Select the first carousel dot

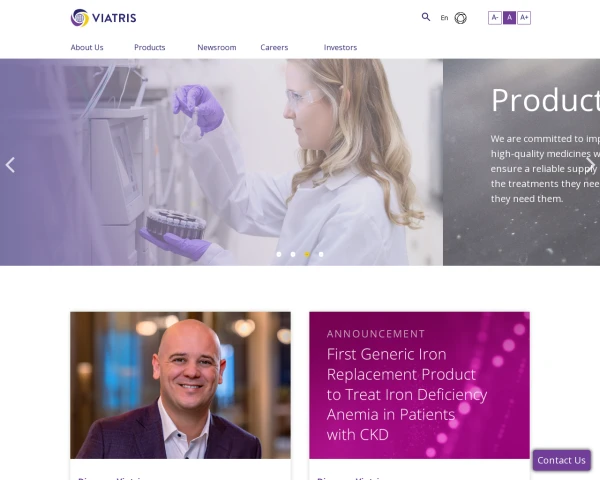(x=279, y=254)
